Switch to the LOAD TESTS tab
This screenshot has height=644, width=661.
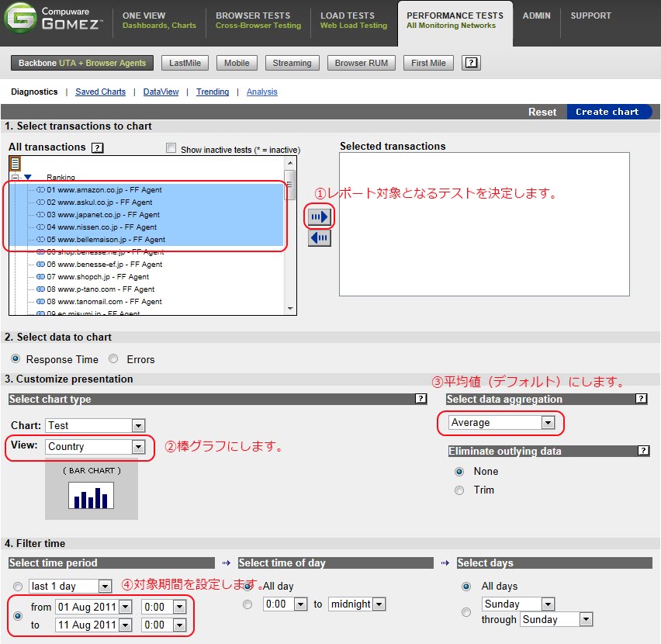tap(353, 20)
